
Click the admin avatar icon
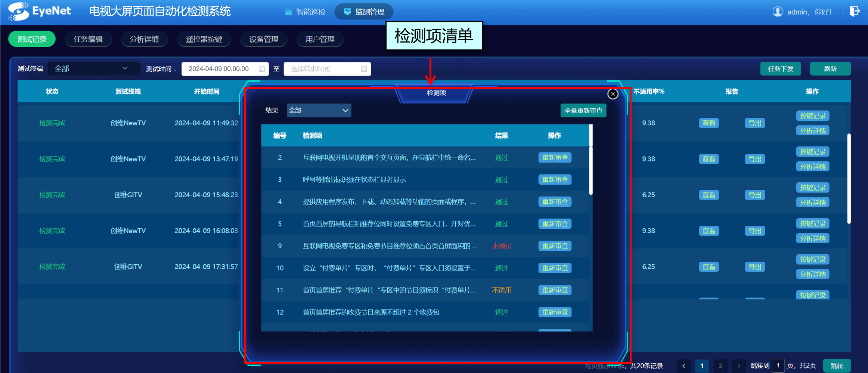(778, 12)
